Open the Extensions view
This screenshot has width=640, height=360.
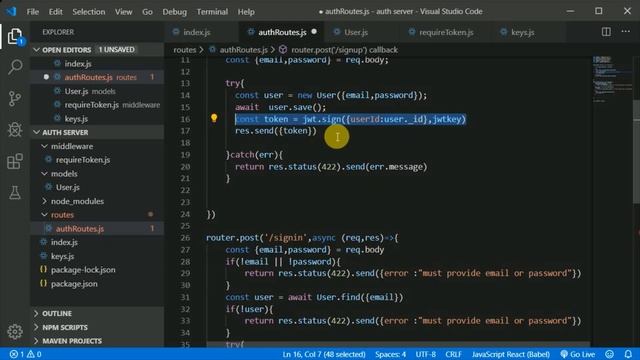(x=15, y=161)
